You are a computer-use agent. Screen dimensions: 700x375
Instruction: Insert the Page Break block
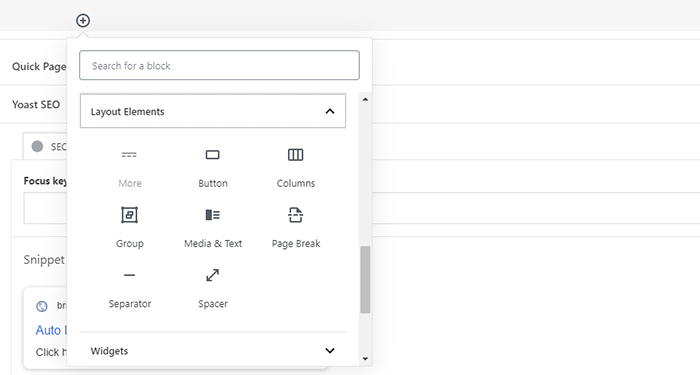point(296,228)
